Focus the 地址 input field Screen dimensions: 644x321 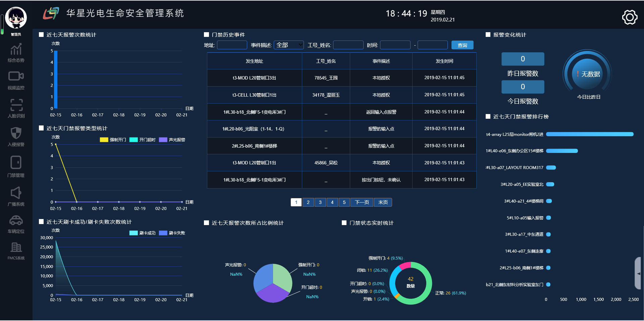232,45
